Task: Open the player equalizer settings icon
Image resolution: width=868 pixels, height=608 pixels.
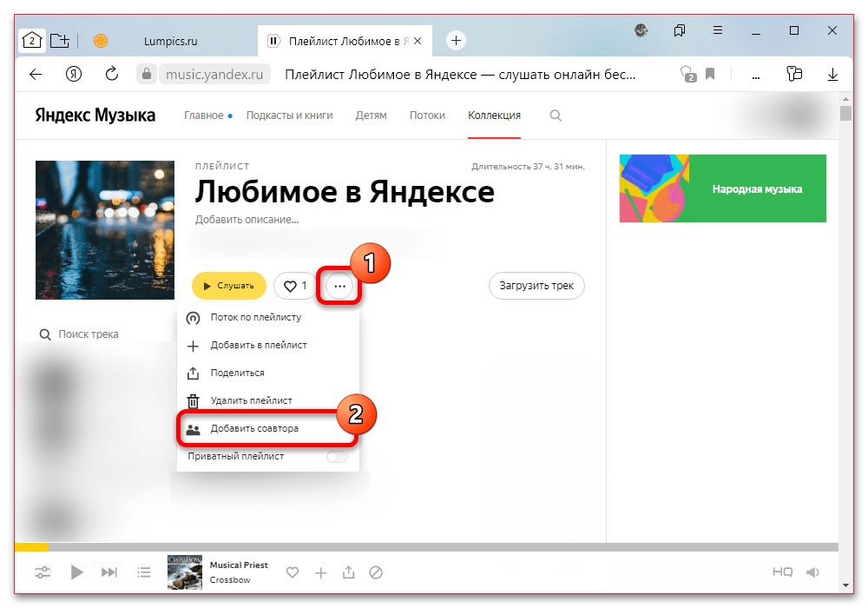Action: pyautogui.click(x=43, y=572)
